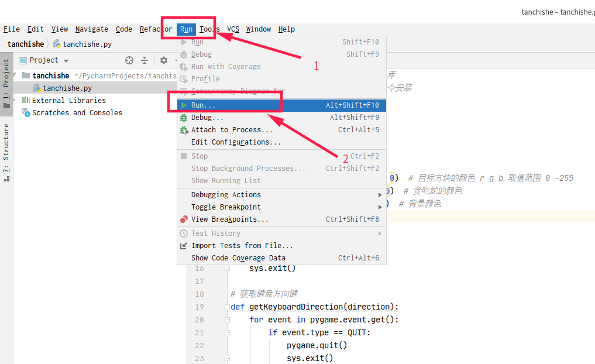Toggle the Z: Structure side tab

click(6, 153)
